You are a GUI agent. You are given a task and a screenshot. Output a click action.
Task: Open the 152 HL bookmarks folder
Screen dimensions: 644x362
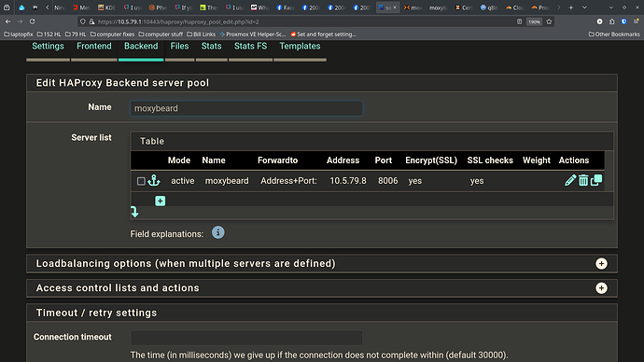(x=49, y=35)
